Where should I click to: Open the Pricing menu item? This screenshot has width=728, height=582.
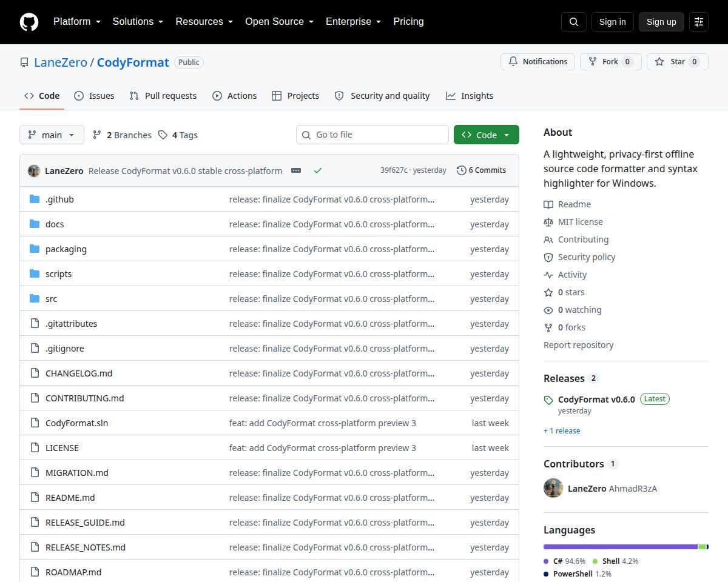pyautogui.click(x=408, y=22)
